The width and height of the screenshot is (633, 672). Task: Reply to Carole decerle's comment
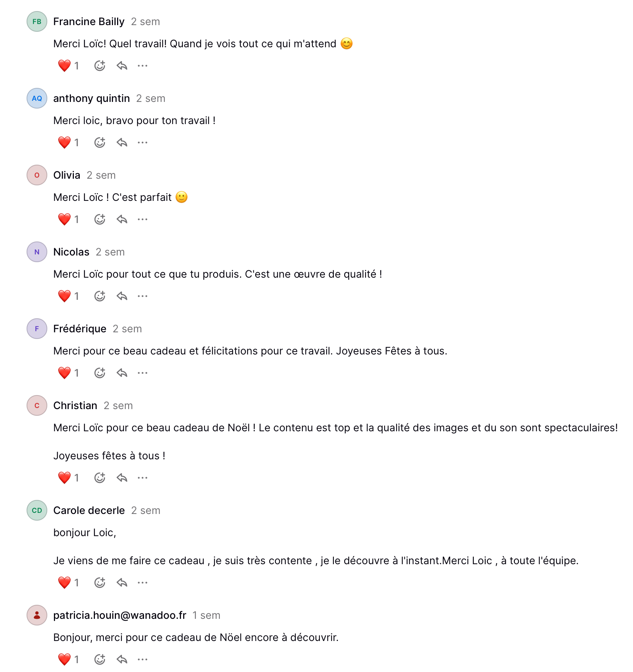(122, 583)
